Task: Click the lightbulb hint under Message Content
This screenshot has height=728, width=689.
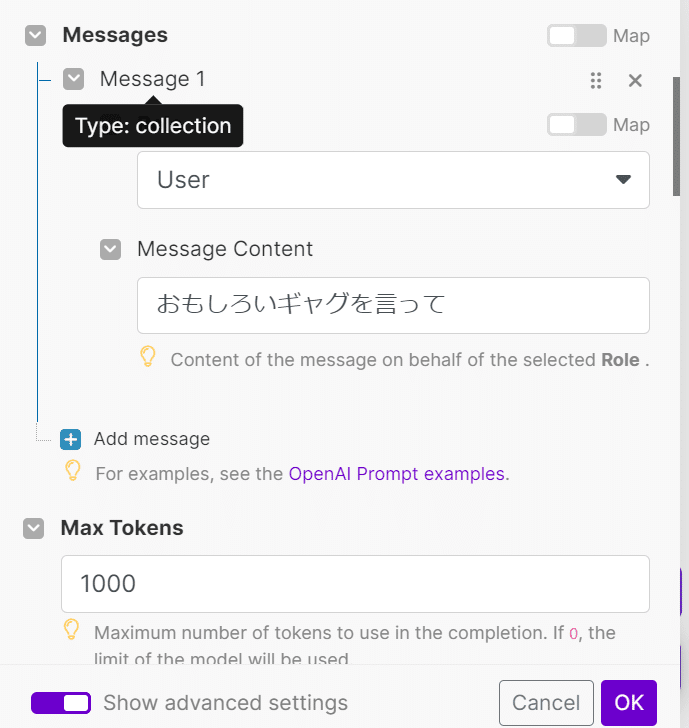Action: click(148, 357)
